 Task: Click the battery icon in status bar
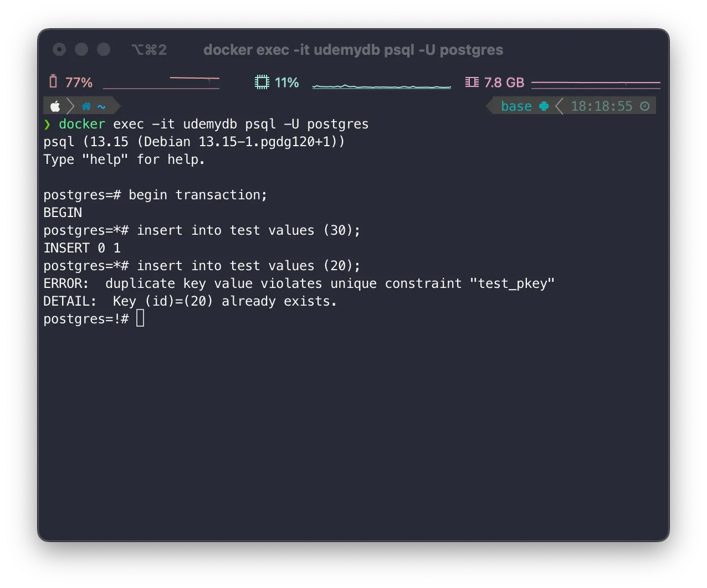pos(53,81)
